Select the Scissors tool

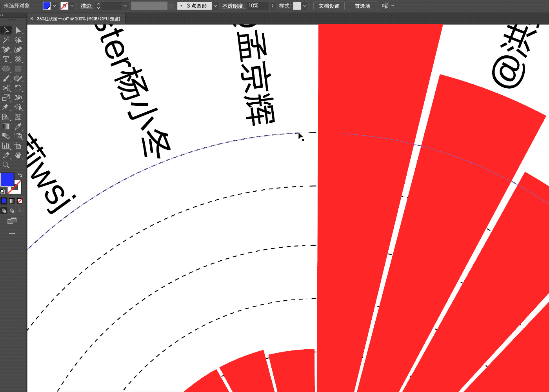(6, 88)
